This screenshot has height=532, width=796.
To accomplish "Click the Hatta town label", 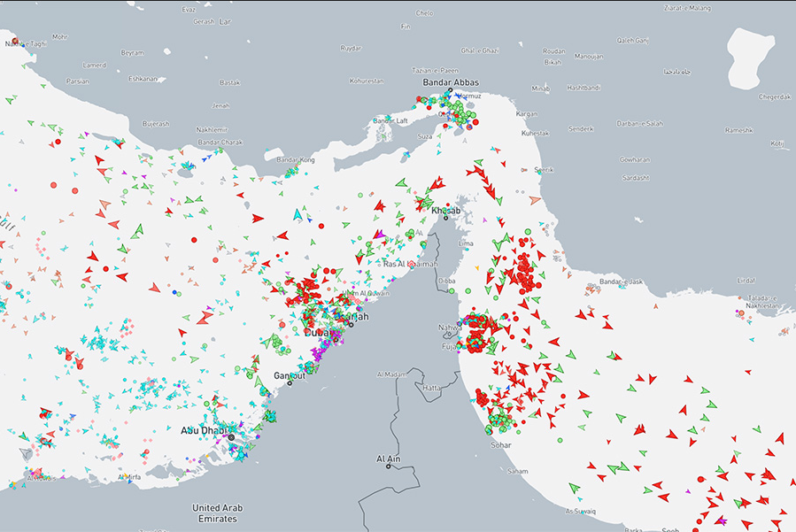I will [x=433, y=388].
